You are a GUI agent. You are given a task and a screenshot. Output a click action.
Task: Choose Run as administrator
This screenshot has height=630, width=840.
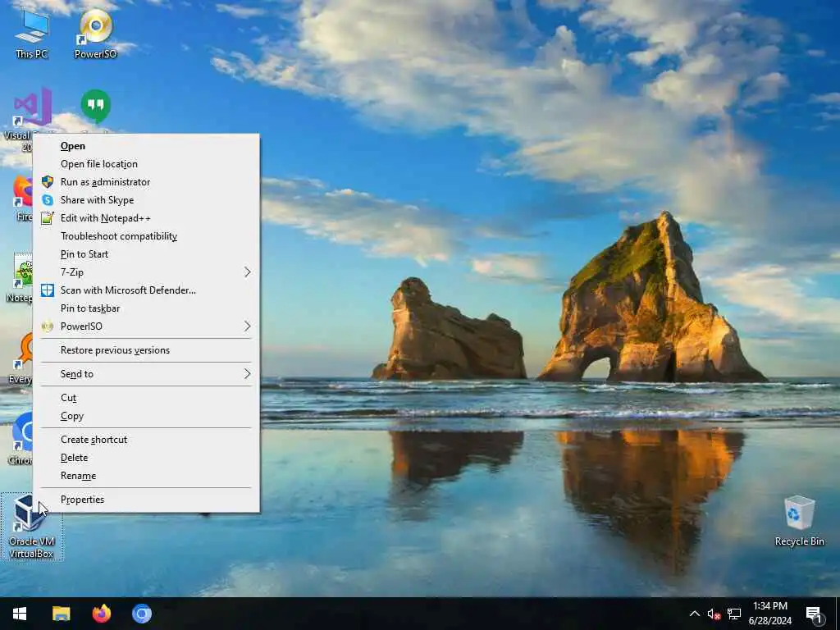[146, 182]
